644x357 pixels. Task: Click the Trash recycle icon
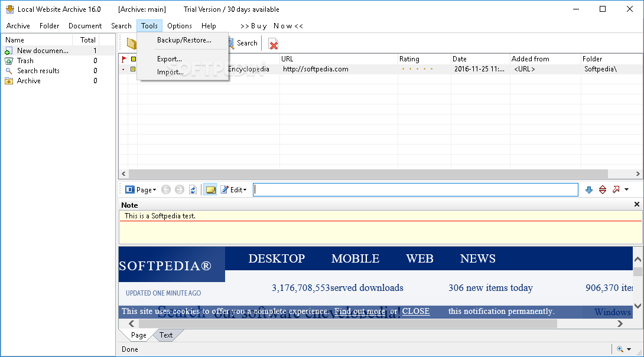[x=9, y=61]
